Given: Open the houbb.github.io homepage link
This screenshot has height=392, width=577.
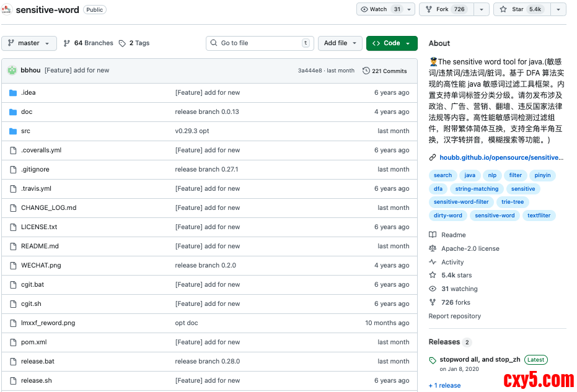Looking at the screenshot, I should (x=501, y=157).
